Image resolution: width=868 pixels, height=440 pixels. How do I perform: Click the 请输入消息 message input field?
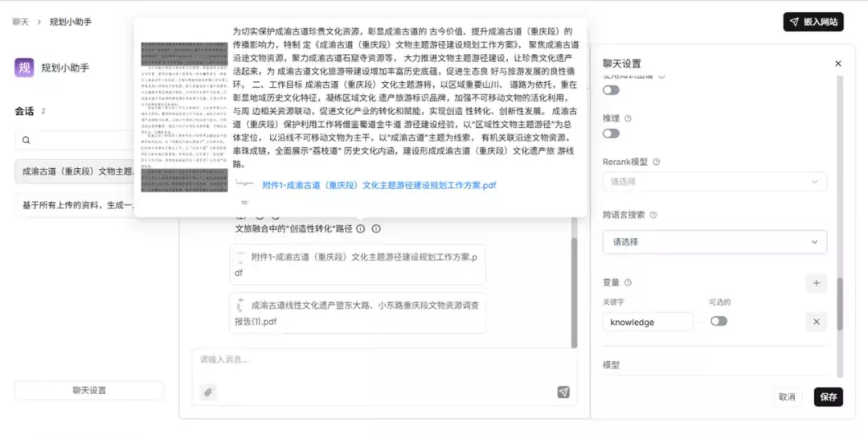378,360
